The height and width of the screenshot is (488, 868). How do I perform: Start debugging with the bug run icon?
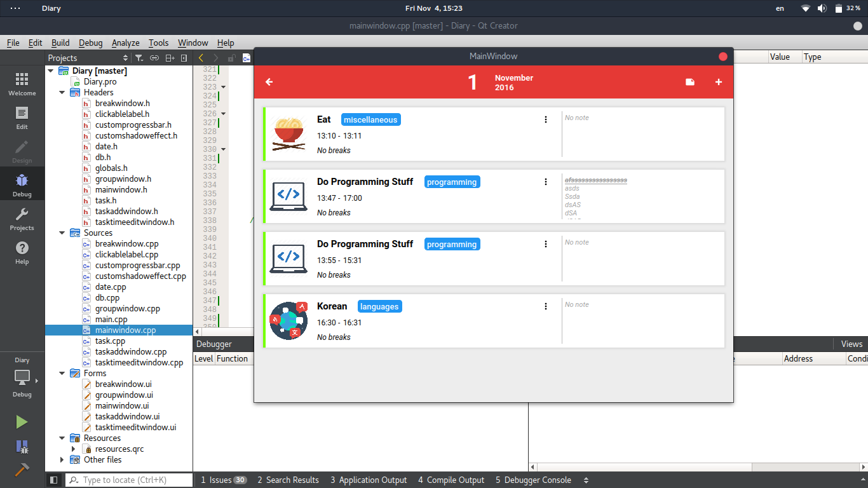pos(22,447)
